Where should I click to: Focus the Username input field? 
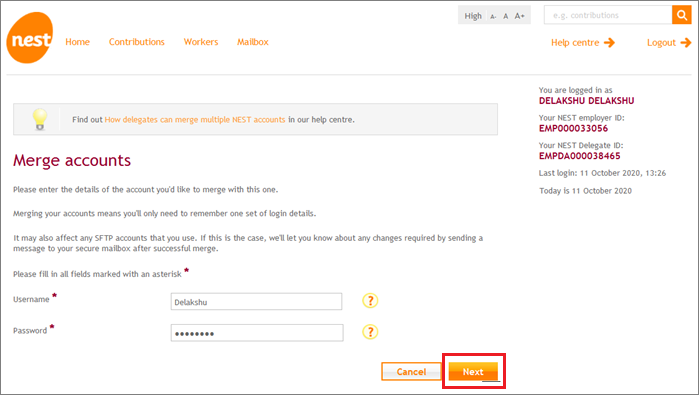click(256, 302)
